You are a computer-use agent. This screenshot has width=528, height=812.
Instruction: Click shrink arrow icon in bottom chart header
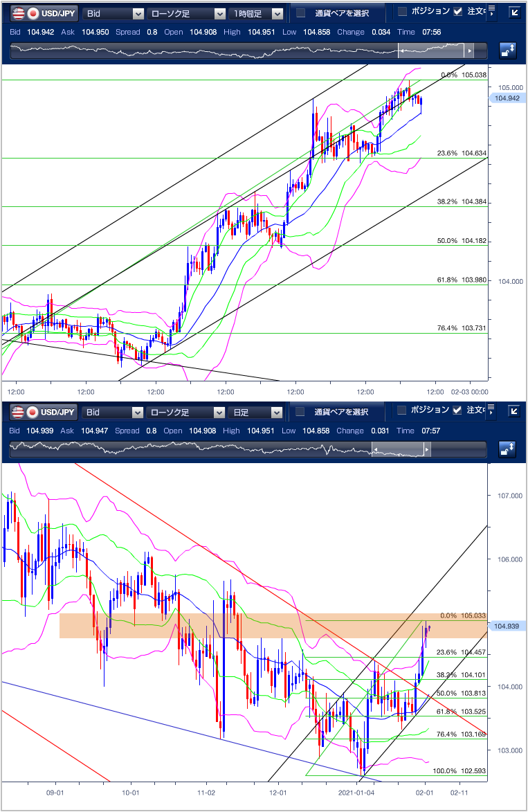[514, 412]
